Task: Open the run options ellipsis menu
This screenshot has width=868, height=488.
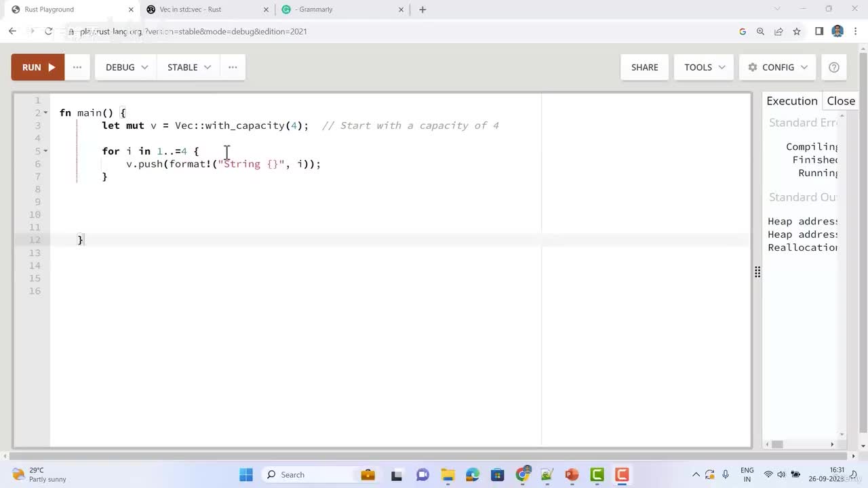Action: 77,67
